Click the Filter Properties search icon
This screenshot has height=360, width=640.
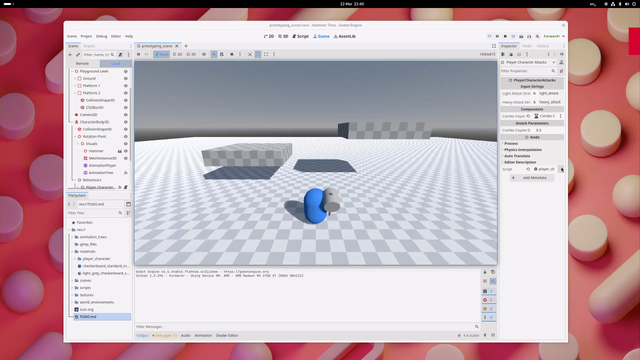pos(553,71)
